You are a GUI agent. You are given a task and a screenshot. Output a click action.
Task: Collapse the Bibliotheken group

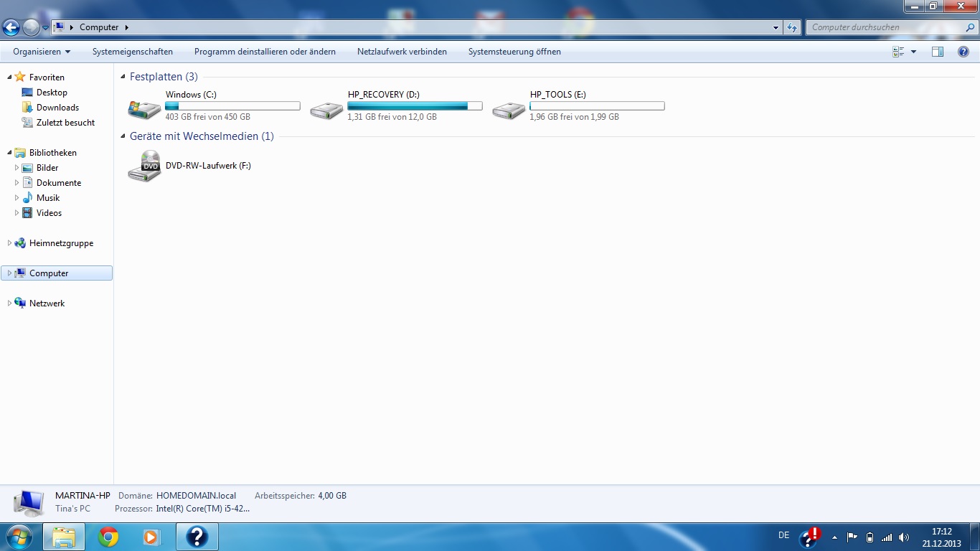tap(9, 153)
